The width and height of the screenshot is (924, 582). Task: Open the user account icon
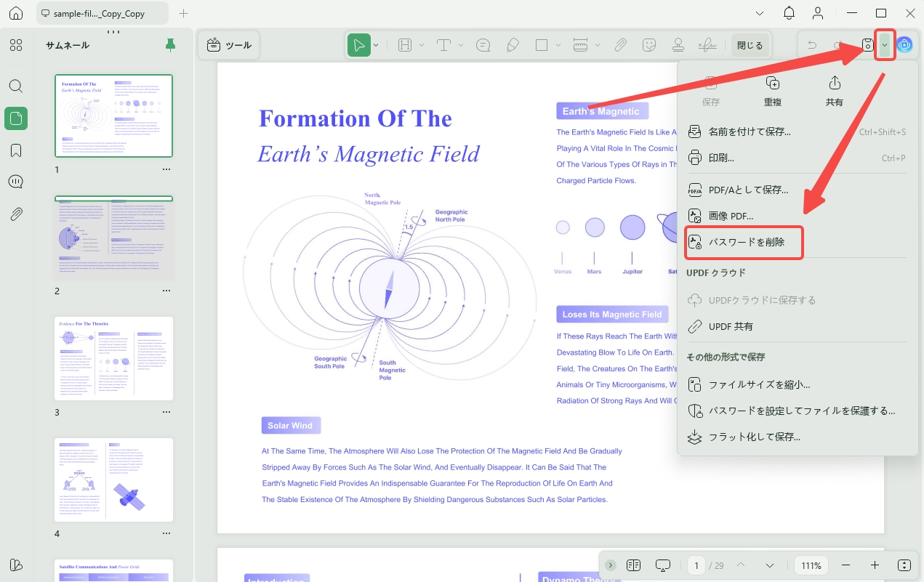pos(819,13)
